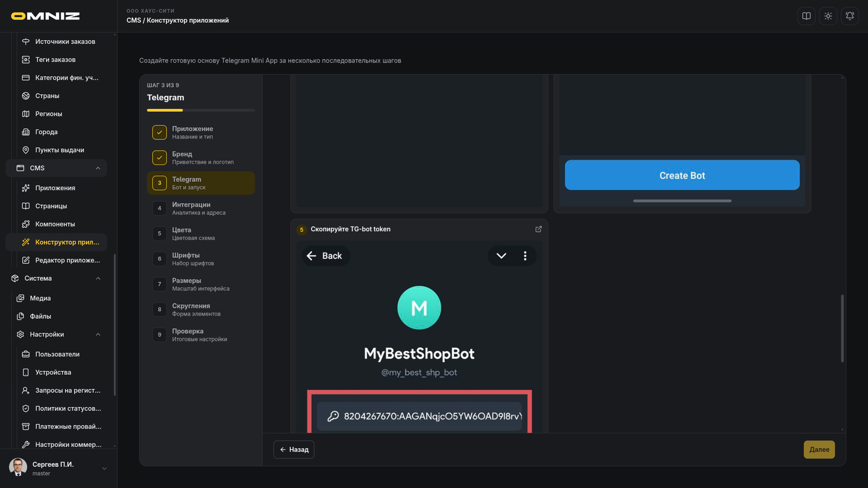The height and width of the screenshot is (488, 868).
Task: Open TG-bot token image in new window
Action: (538, 229)
